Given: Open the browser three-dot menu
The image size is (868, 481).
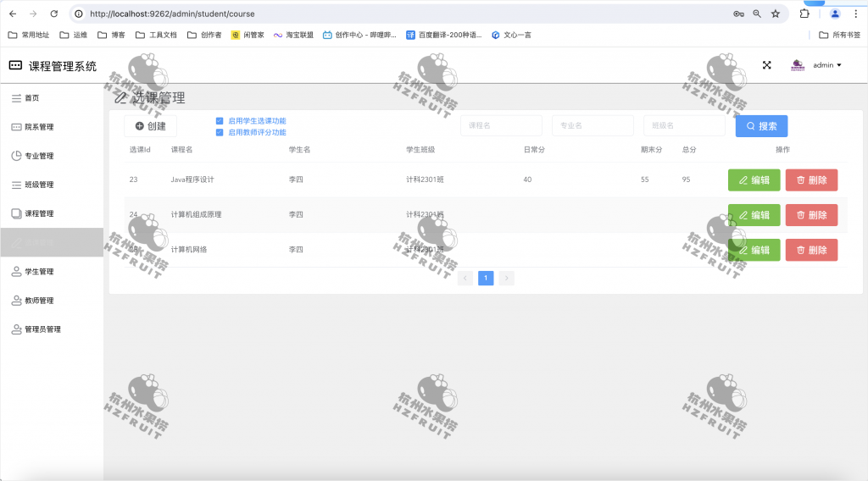Looking at the screenshot, I should click(856, 14).
